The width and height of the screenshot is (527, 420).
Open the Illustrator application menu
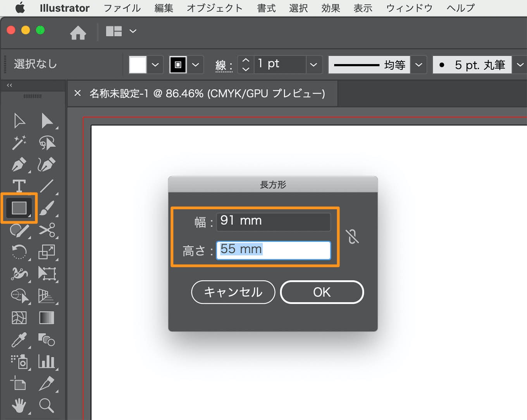click(x=65, y=8)
